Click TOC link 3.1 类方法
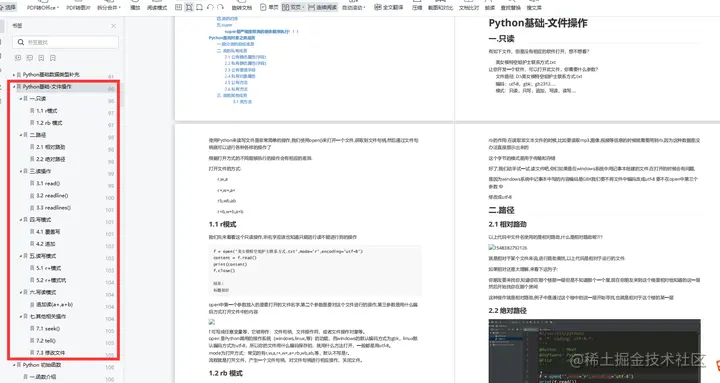The image size is (720, 383). (x=242, y=101)
